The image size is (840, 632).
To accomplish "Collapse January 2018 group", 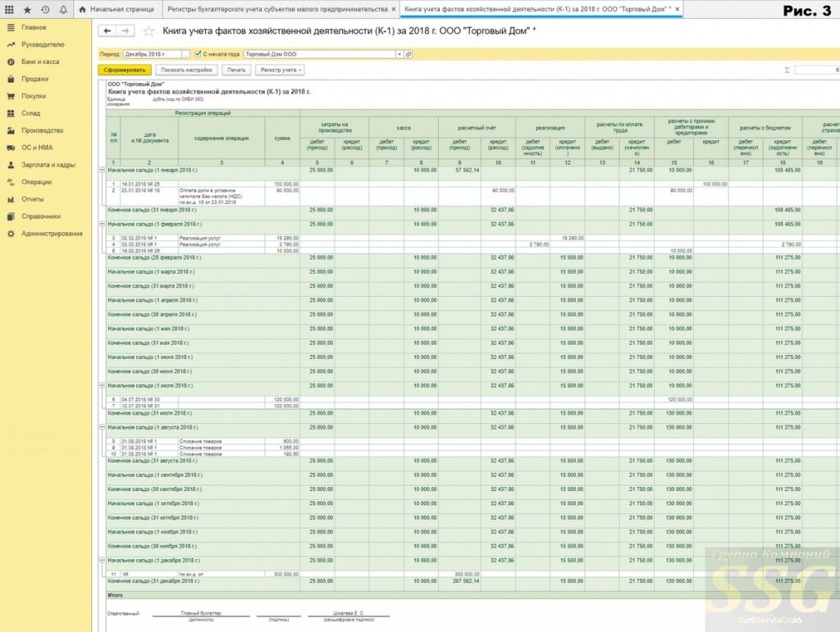I will [x=102, y=171].
